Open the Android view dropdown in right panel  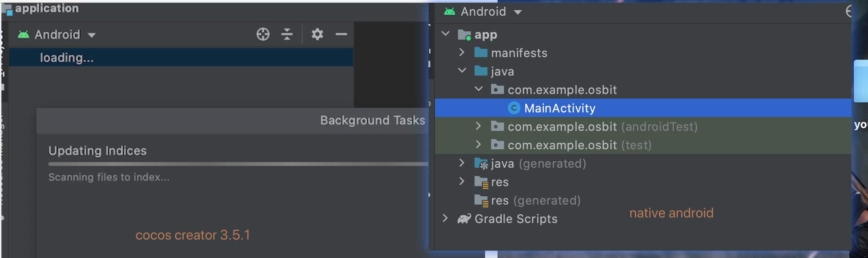(518, 12)
